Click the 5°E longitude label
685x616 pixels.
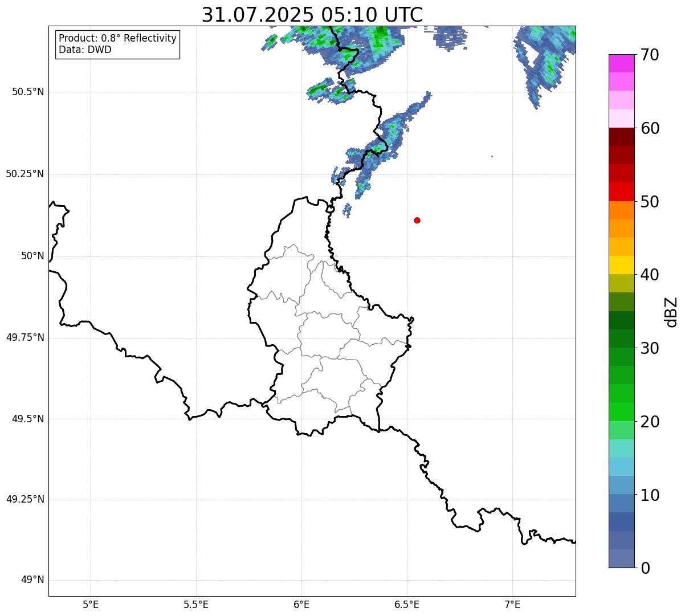(x=91, y=604)
